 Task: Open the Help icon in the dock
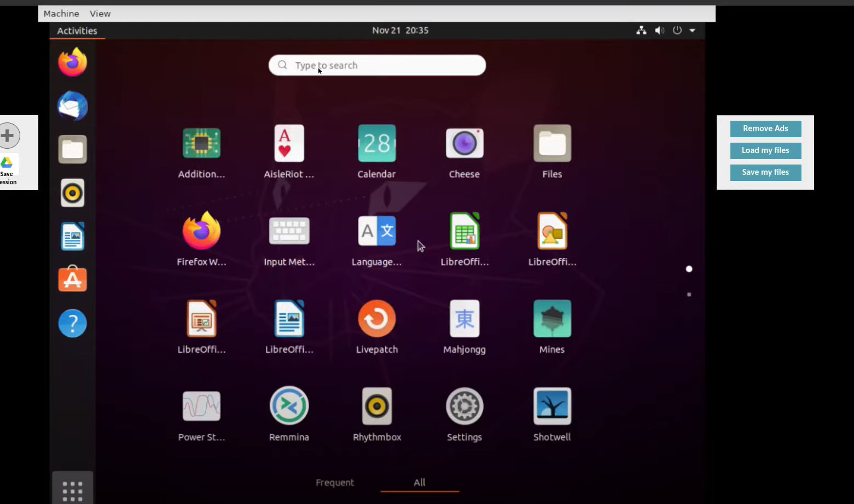(73, 323)
